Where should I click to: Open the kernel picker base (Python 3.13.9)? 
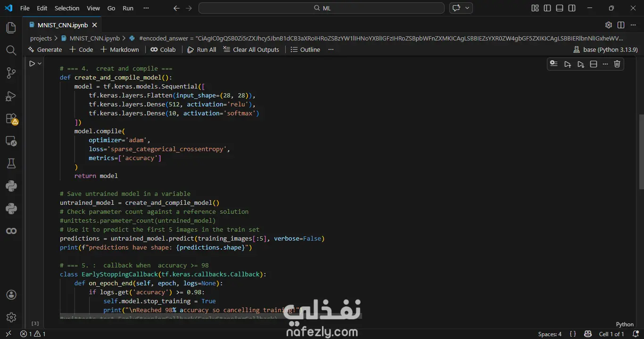pos(605,49)
